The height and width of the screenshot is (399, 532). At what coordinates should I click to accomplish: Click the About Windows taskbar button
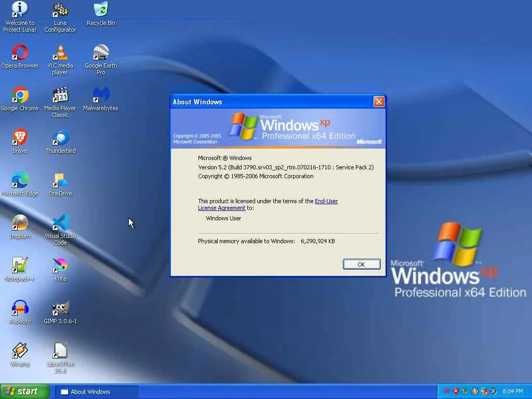pos(97,392)
